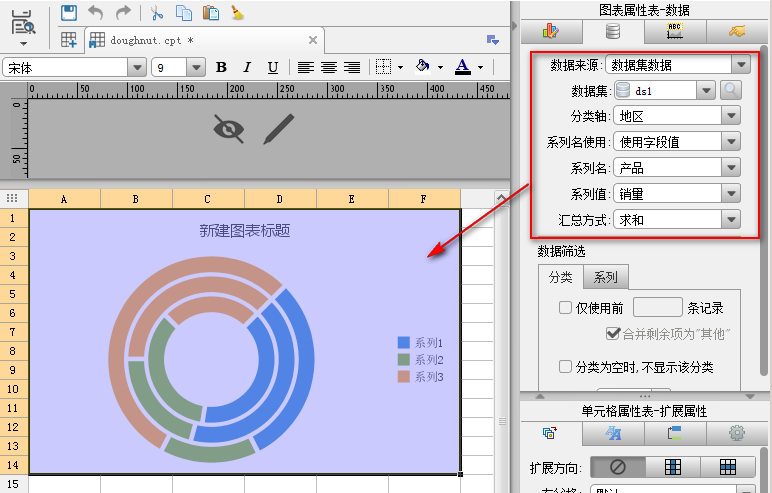Viewport: 772px width, 493px height.
Task: Click the cut scissors icon
Action: click(x=157, y=13)
